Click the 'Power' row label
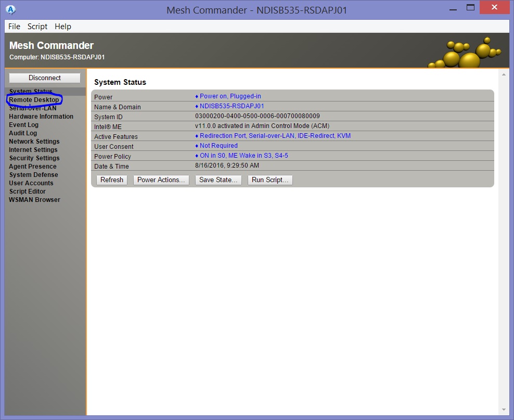 pyautogui.click(x=103, y=97)
